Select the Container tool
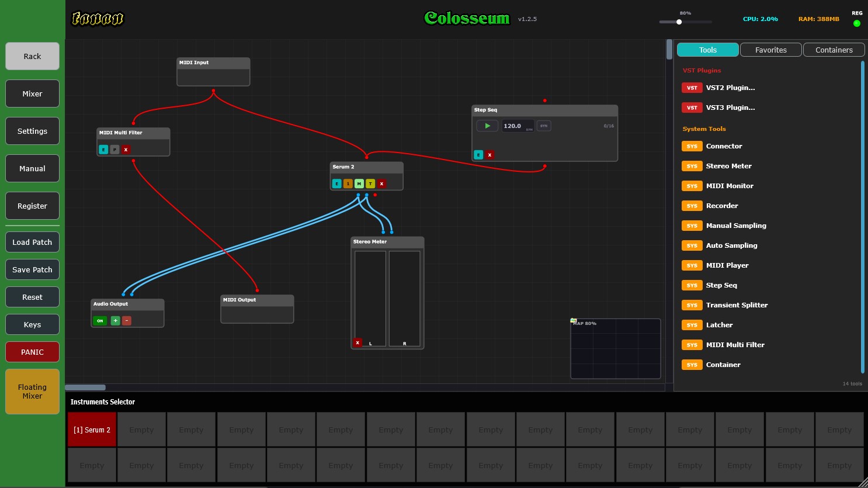Viewport: 868px width, 488px height. pos(769,365)
